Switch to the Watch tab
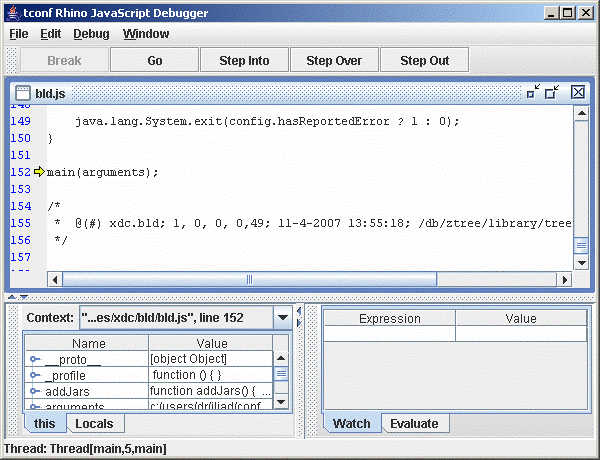Screen dimensions: 600x460 [x=352, y=424]
